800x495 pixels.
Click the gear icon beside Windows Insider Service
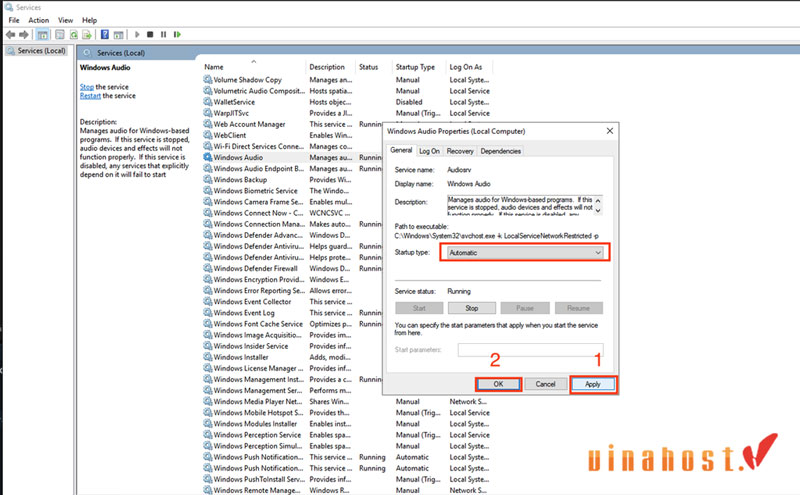pos(208,346)
